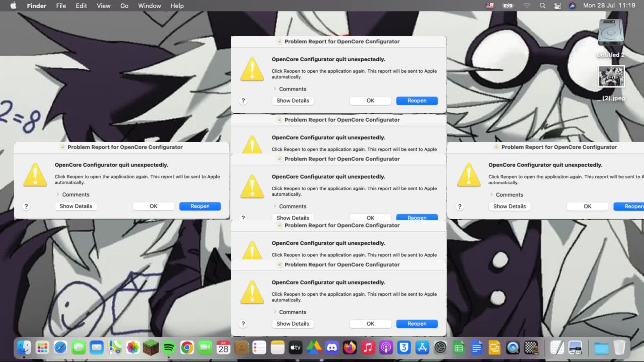
Task: Open System Preferences from the Dock
Action: tap(441, 348)
